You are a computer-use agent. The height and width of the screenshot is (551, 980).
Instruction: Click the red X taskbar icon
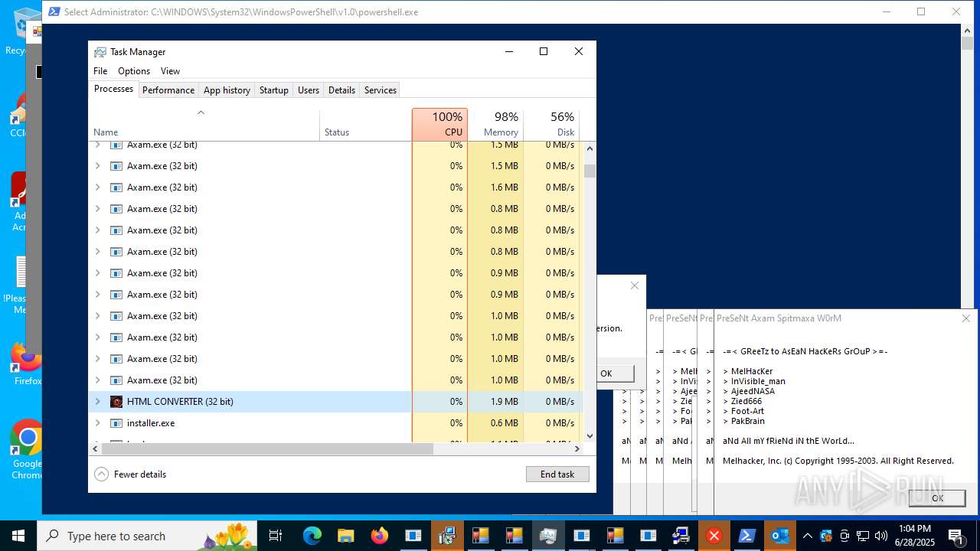[714, 536]
